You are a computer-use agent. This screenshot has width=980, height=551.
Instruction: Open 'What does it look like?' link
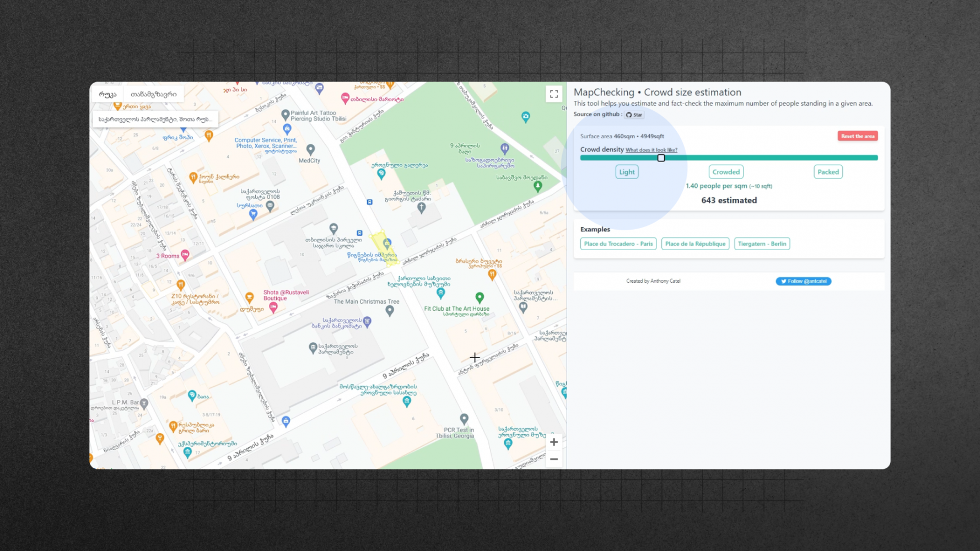tap(651, 150)
